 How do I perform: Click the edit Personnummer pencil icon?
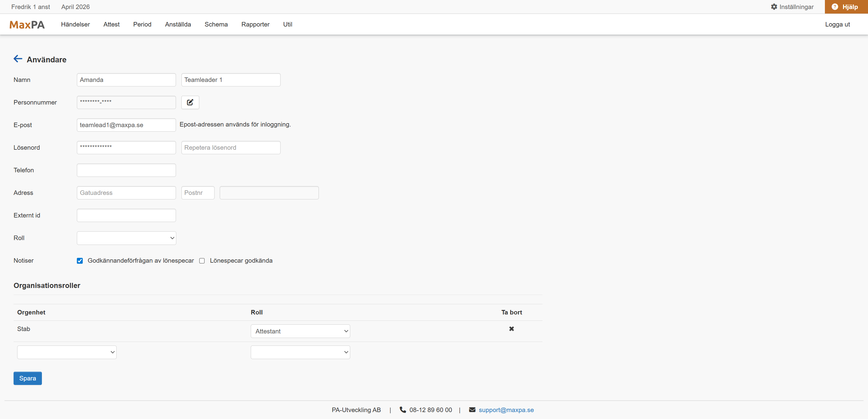190,102
